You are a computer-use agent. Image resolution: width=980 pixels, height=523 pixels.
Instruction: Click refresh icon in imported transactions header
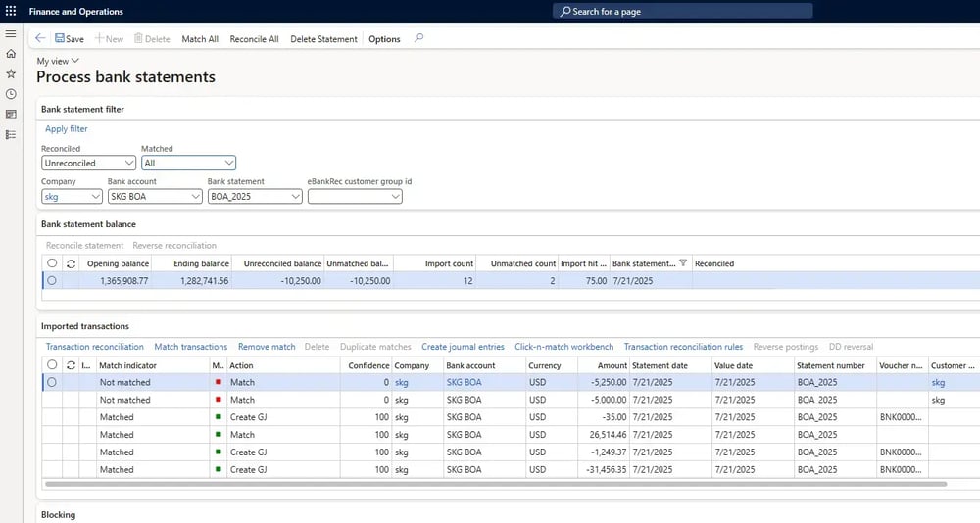pyautogui.click(x=71, y=365)
